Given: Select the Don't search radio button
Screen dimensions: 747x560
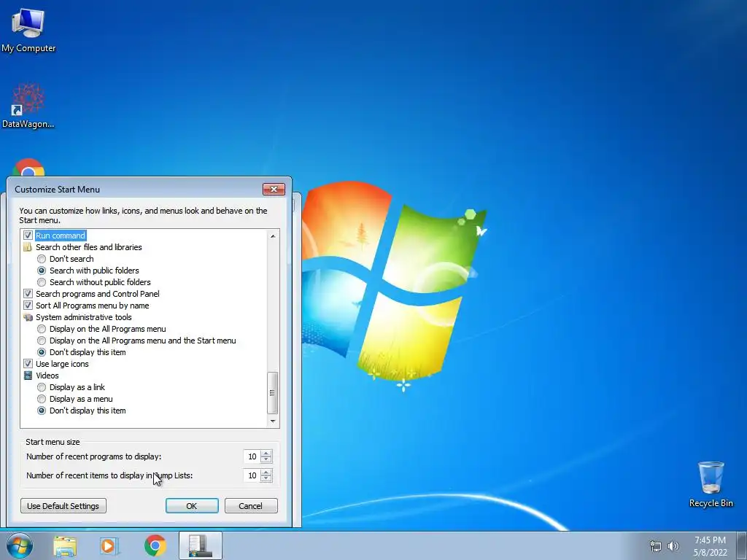Looking at the screenshot, I should pos(42,259).
